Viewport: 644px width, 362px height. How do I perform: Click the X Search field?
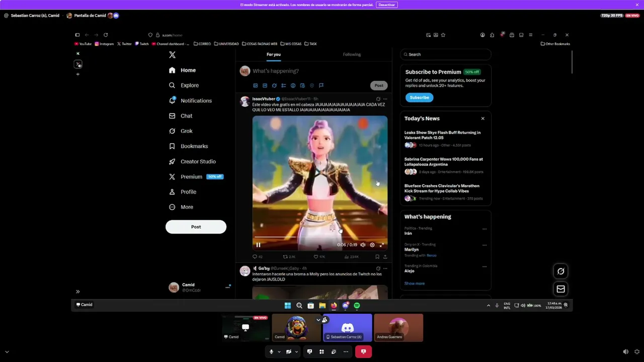point(445,54)
